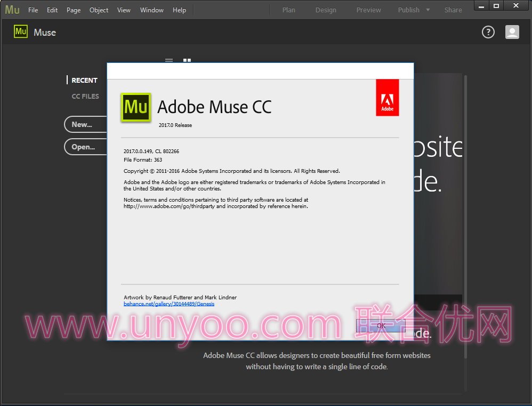Screen dimensions: 532x406
Task: Switch to grid view icon
Action: (x=187, y=60)
